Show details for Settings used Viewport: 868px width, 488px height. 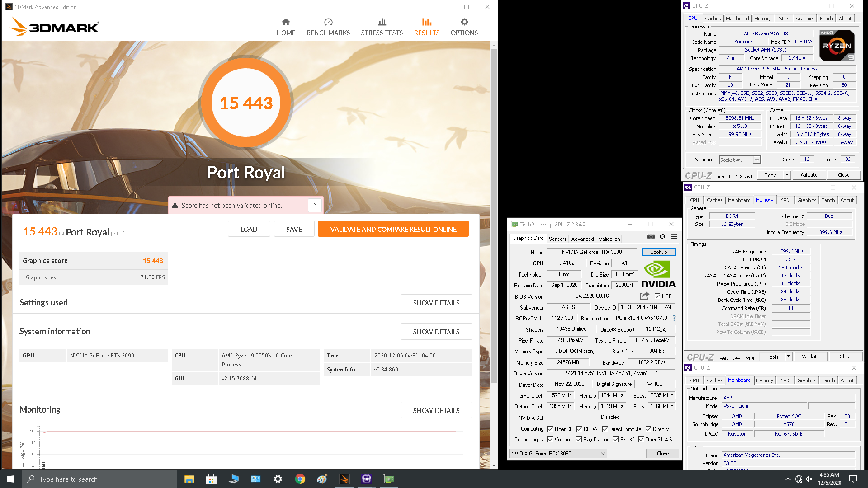[x=436, y=303]
